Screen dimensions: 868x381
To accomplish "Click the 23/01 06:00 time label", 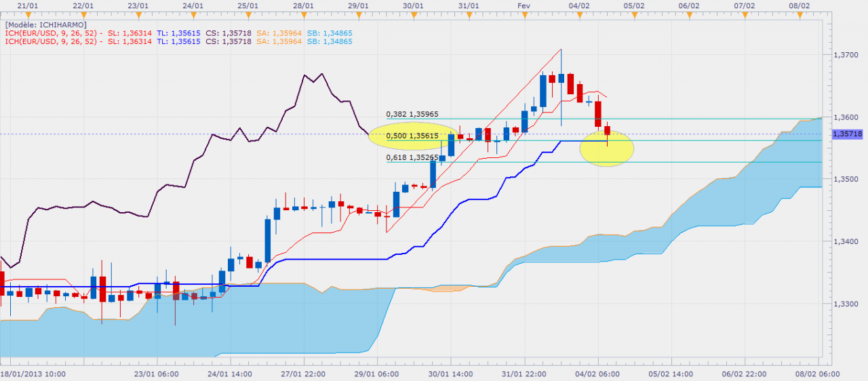I will [155, 374].
